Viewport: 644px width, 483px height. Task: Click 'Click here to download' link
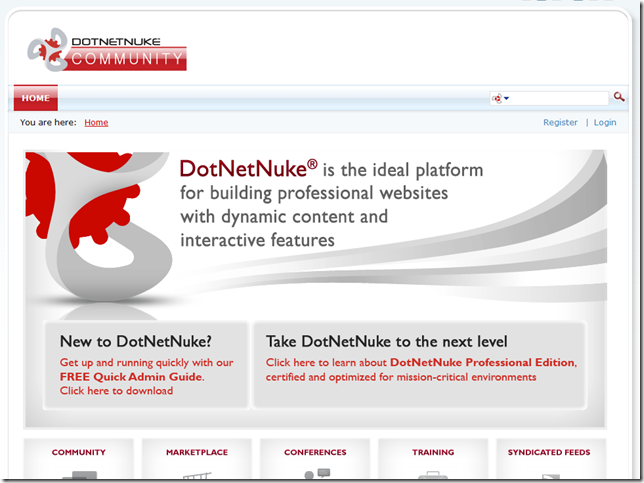click(116, 391)
